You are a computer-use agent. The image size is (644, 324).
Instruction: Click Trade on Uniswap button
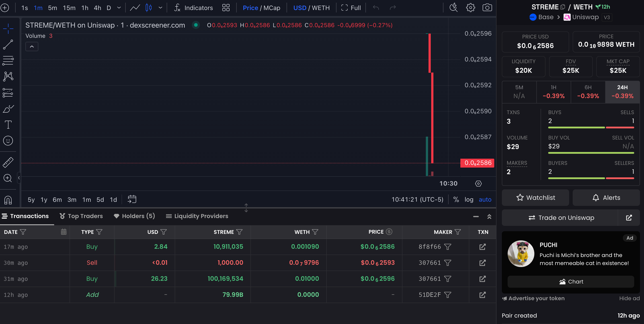pos(561,218)
